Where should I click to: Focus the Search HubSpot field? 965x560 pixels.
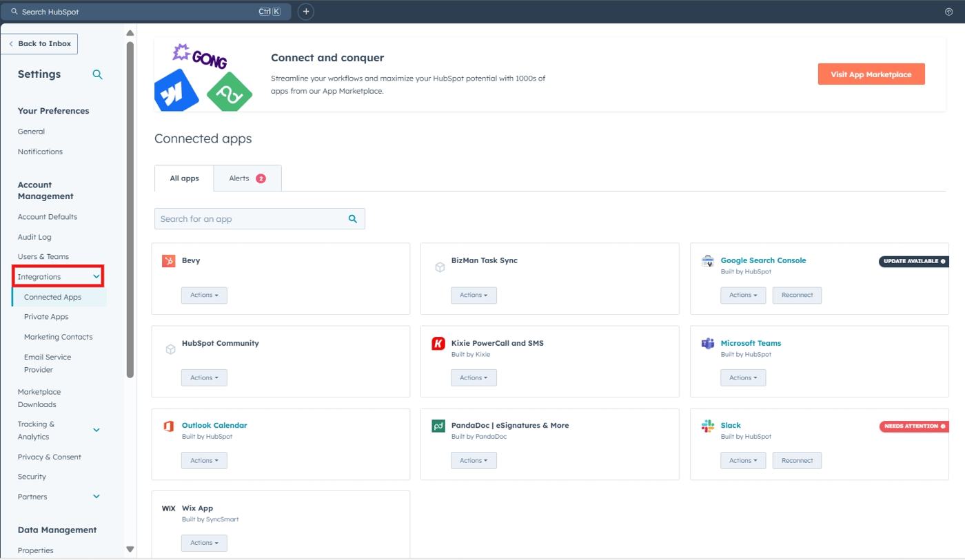[x=146, y=12]
